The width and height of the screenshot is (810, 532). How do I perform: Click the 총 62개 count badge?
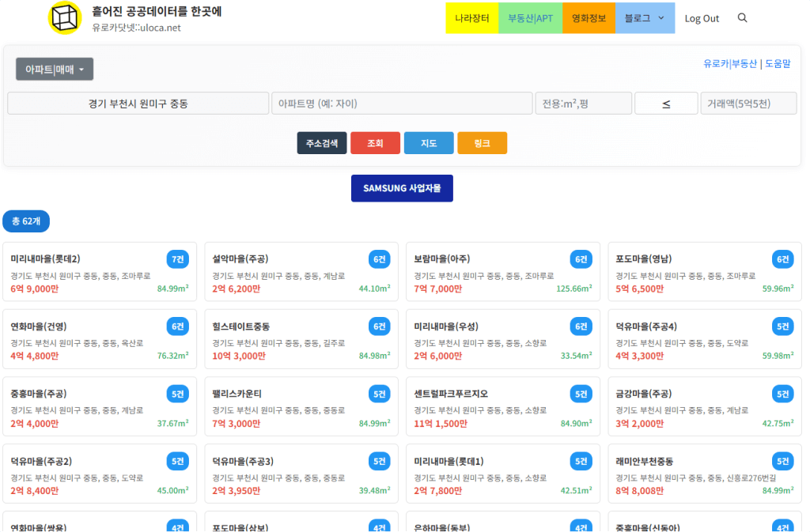(x=26, y=221)
